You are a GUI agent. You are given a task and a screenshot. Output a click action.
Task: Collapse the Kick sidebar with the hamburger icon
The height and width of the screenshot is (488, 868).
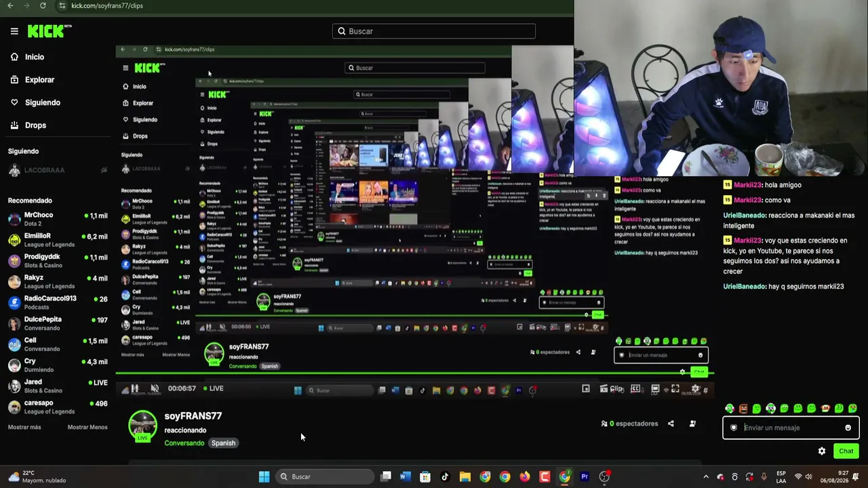14,31
